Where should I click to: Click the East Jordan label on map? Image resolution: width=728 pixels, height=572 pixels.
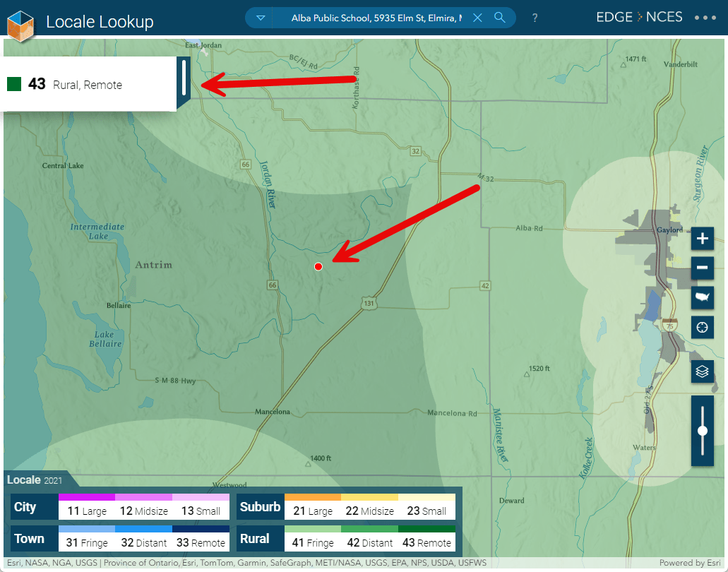point(203,45)
